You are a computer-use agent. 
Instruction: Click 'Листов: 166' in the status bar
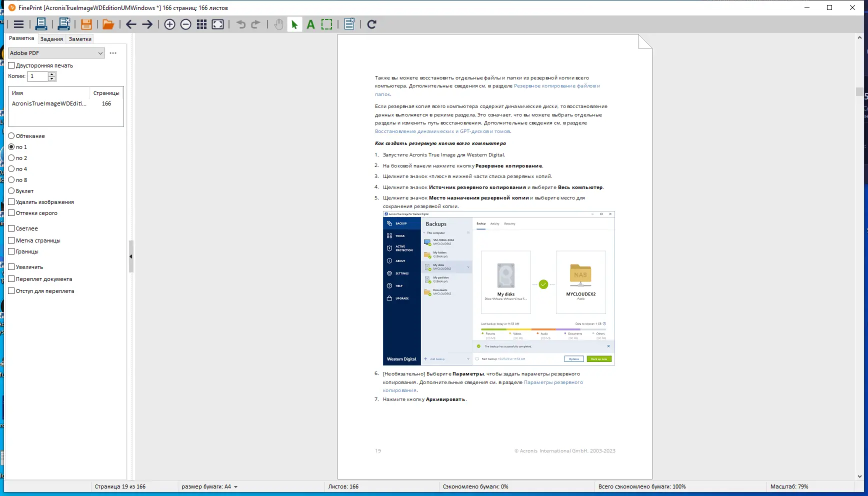pyautogui.click(x=343, y=486)
